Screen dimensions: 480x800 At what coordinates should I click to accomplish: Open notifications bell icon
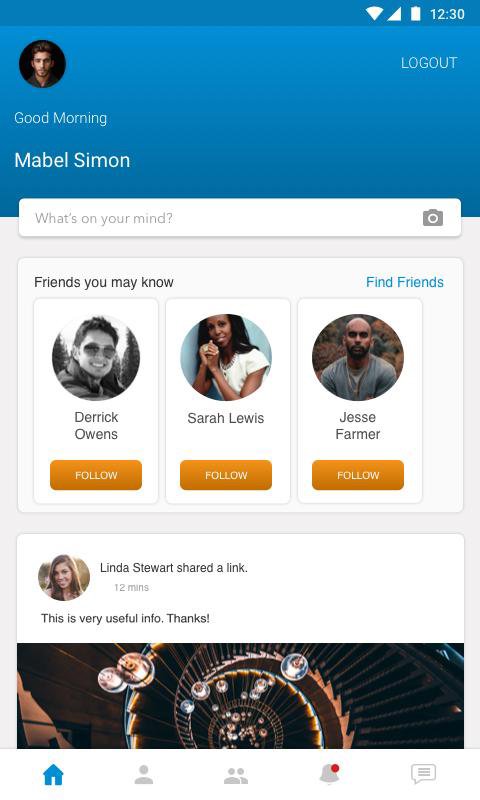(x=330, y=773)
